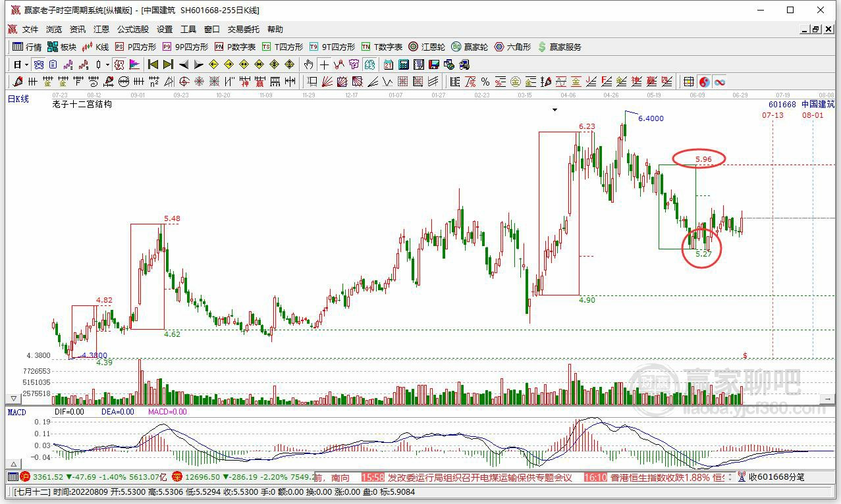Click the 收601668分笔 status entry
This screenshot has width=841, height=504.
(x=776, y=477)
